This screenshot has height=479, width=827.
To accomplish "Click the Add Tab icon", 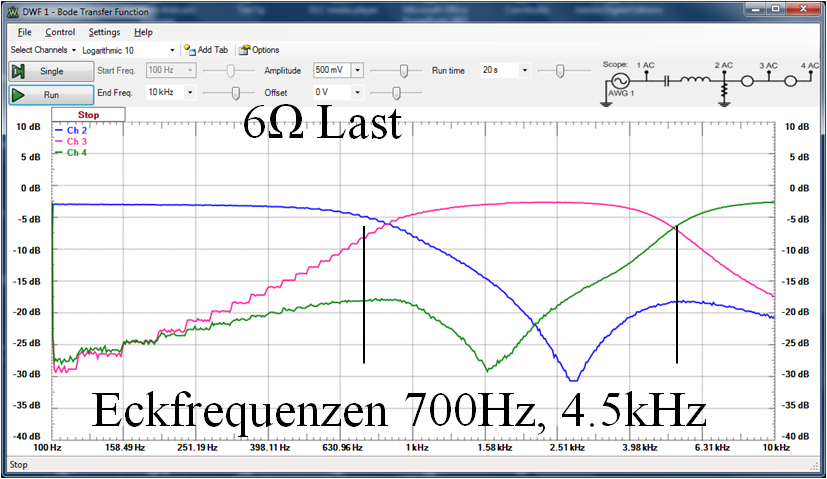I will pos(187,50).
